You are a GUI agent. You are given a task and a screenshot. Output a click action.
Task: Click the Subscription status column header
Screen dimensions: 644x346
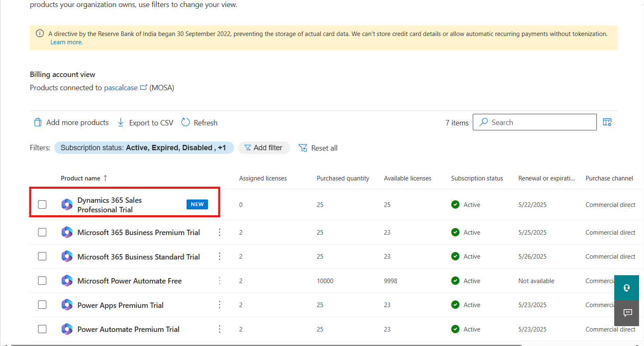[477, 178]
